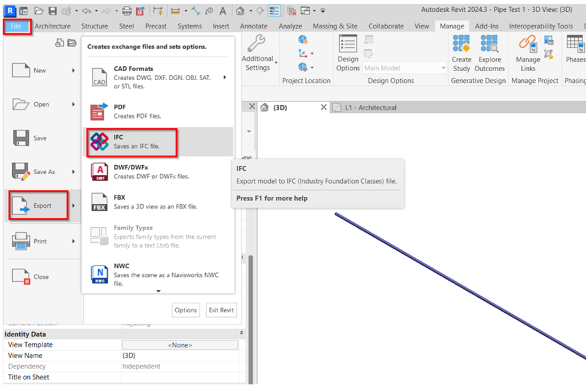Select DWF/DWFx export option

coord(158,172)
